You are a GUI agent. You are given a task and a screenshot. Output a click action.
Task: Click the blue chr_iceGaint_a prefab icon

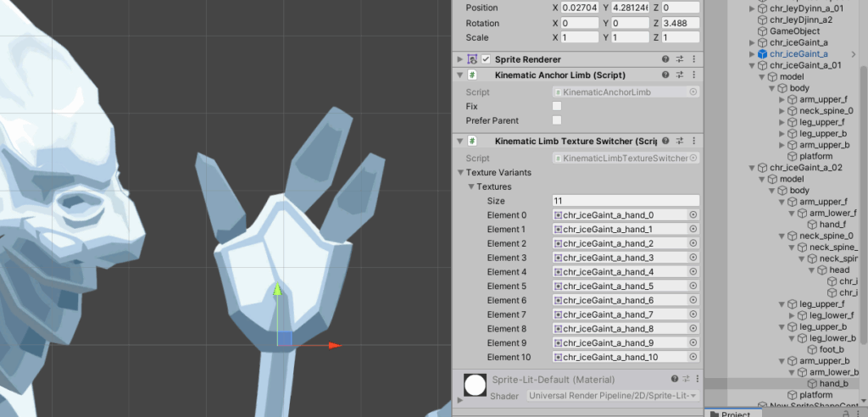tap(762, 54)
